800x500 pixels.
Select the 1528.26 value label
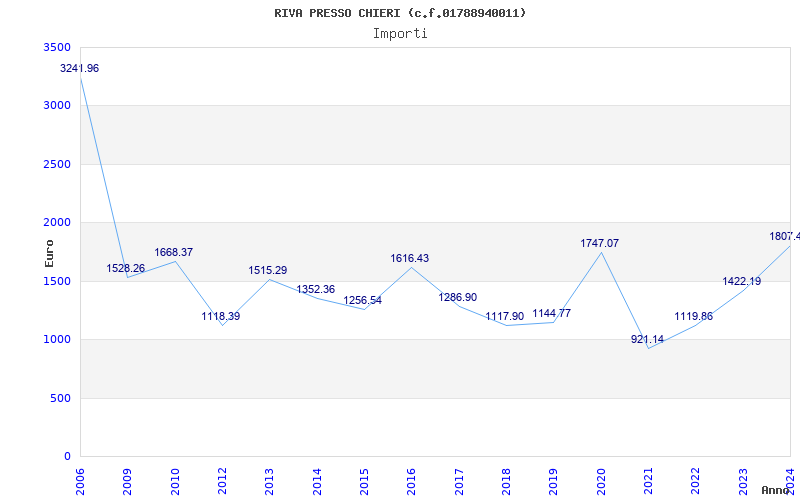(x=126, y=268)
